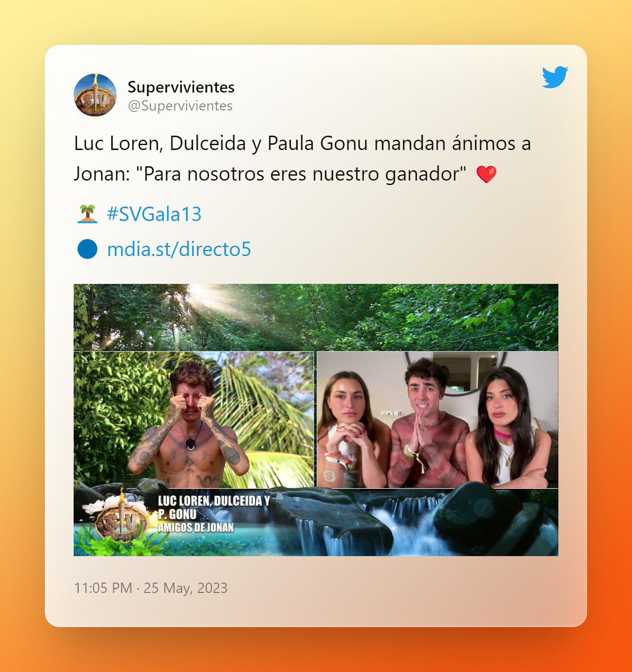The width and height of the screenshot is (632, 672).
Task: Click the tweet text about Jonan
Action: click(x=303, y=159)
